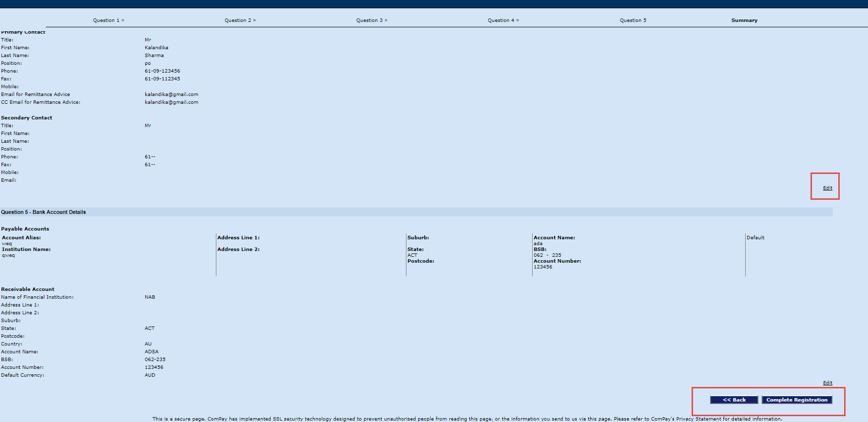Click the Default Currency value AUD

click(x=150, y=375)
